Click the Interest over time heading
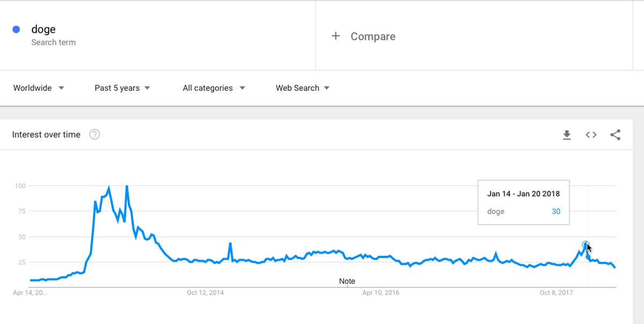Screen dimensions: 644x324 [x=46, y=134]
